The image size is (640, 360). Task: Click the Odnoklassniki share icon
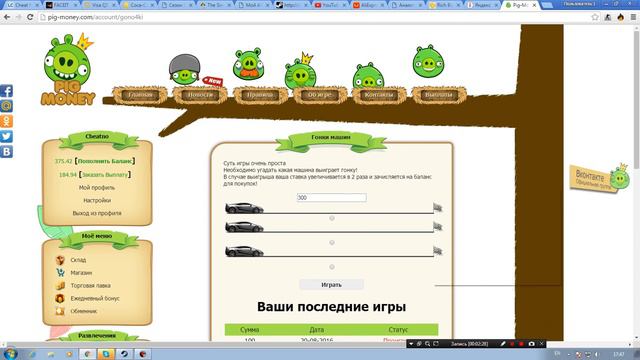coord(6,121)
